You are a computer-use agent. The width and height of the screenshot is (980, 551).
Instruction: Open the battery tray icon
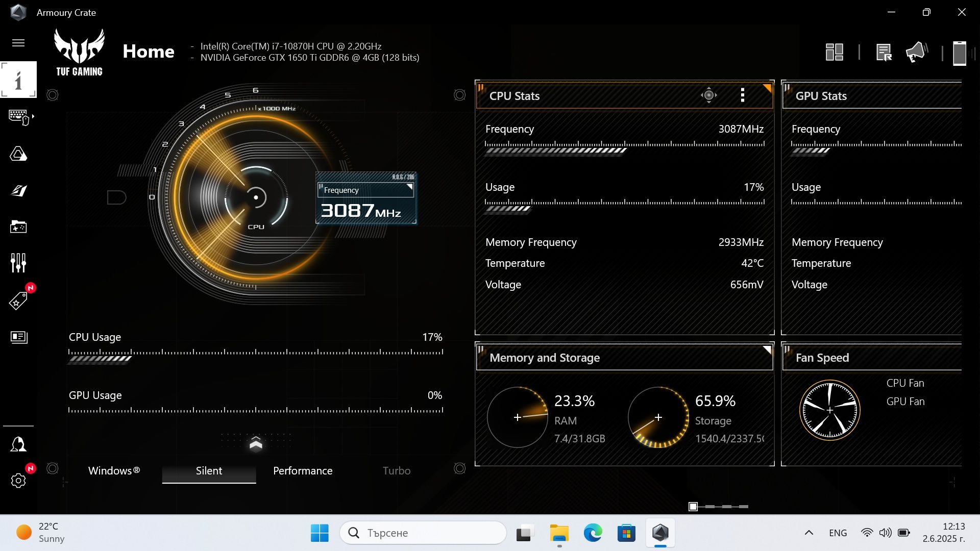pyautogui.click(x=903, y=533)
